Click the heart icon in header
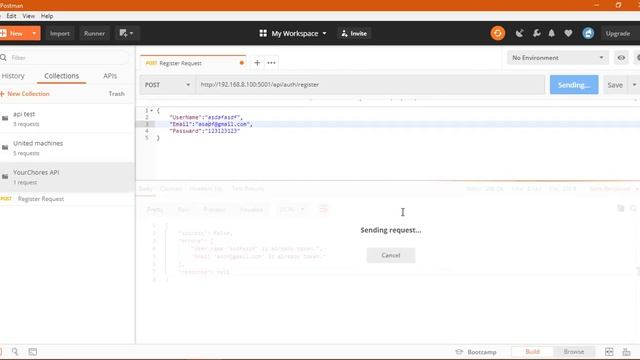The height and width of the screenshot is (360, 640). click(568, 33)
